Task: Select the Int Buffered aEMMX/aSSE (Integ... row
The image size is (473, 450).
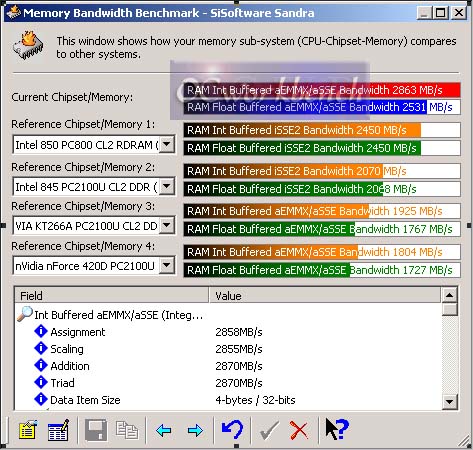Action: pos(119,315)
